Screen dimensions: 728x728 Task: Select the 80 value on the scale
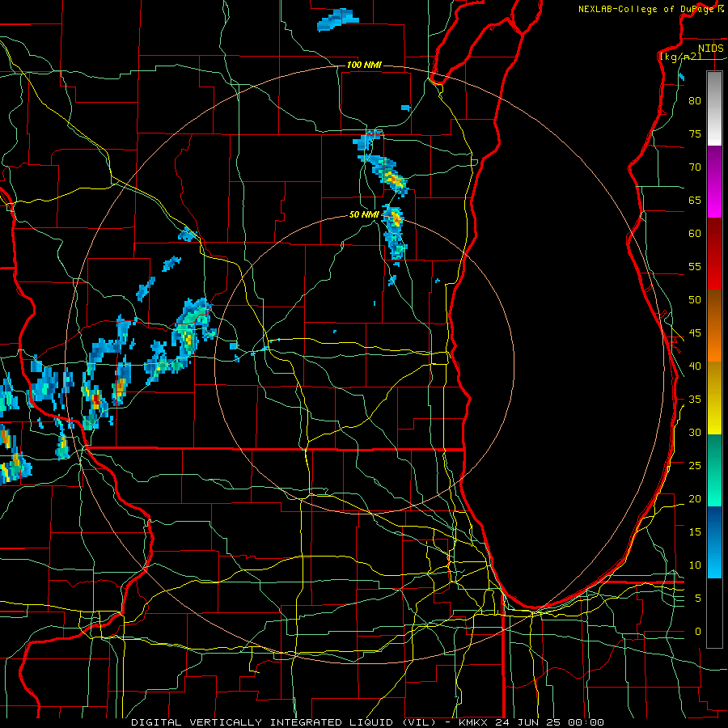click(x=695, y=101)
